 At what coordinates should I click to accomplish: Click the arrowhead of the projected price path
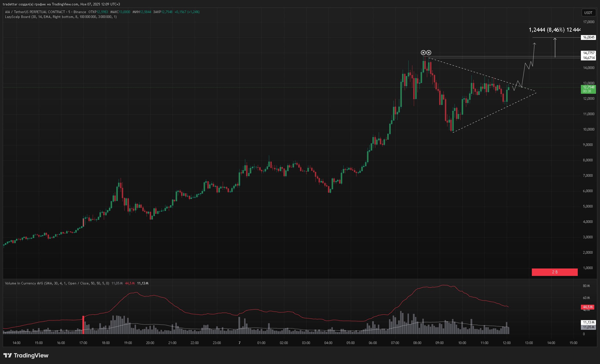535,44
